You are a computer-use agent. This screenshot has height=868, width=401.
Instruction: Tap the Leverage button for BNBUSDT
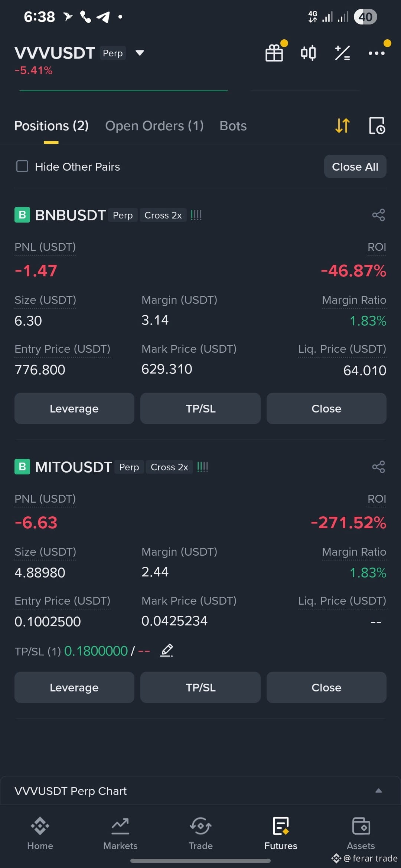[74, 408]
